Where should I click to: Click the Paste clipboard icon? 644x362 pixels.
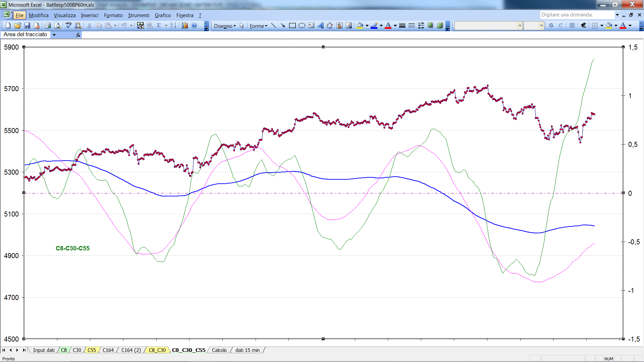(108, 25)
